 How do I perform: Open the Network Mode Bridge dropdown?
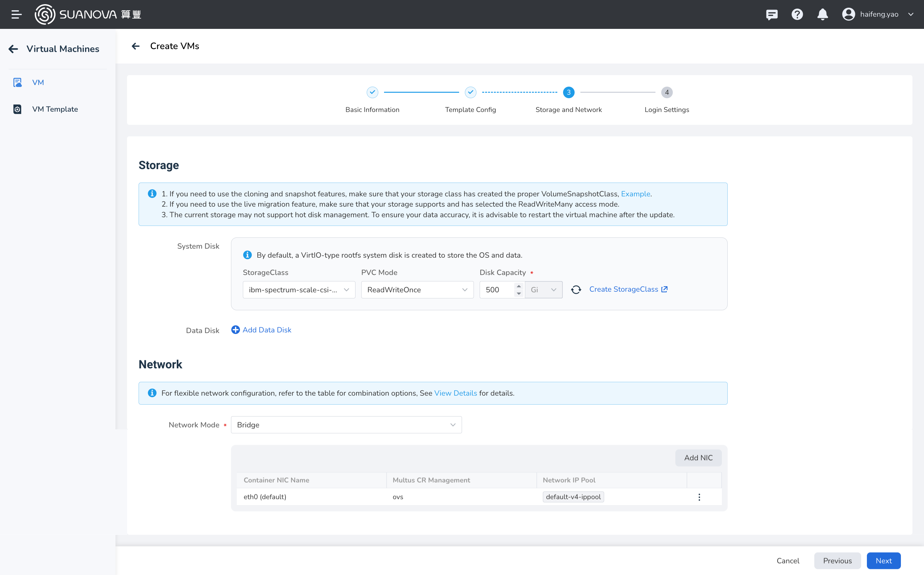tap(346, 425)
